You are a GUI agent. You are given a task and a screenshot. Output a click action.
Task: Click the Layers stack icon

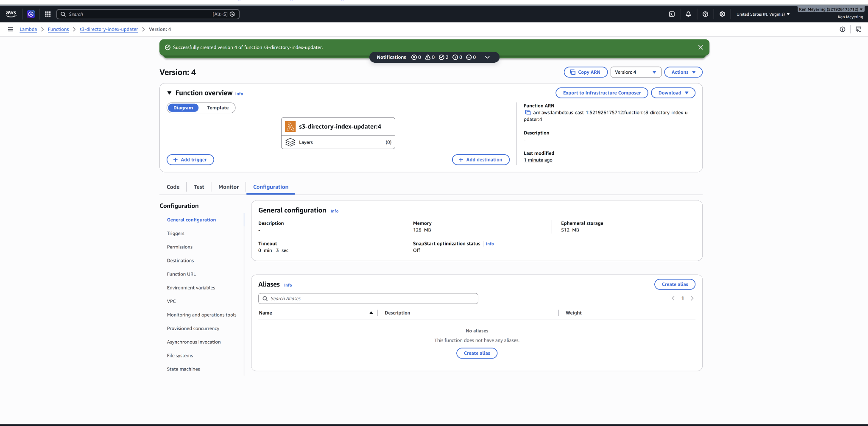click(x=290, y=142)
